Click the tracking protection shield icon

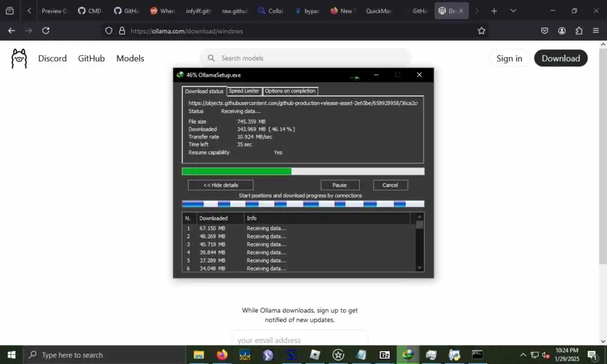pos(109,31)
